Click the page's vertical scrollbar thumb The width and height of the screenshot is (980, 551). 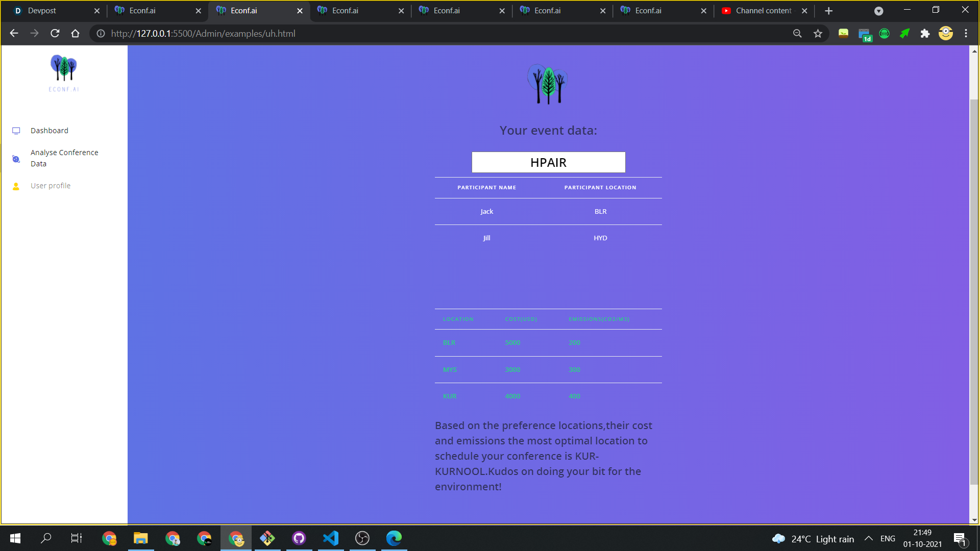coord(974,291)
